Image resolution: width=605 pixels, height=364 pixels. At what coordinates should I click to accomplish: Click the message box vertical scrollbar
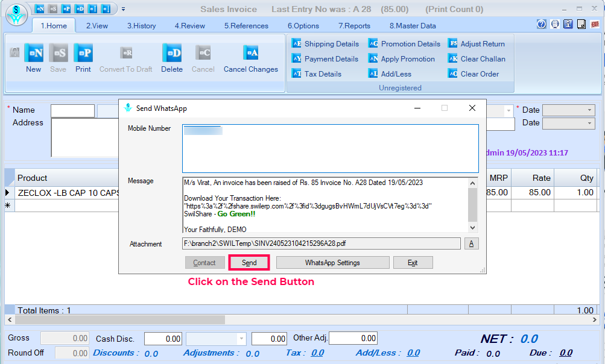(472, 205)
